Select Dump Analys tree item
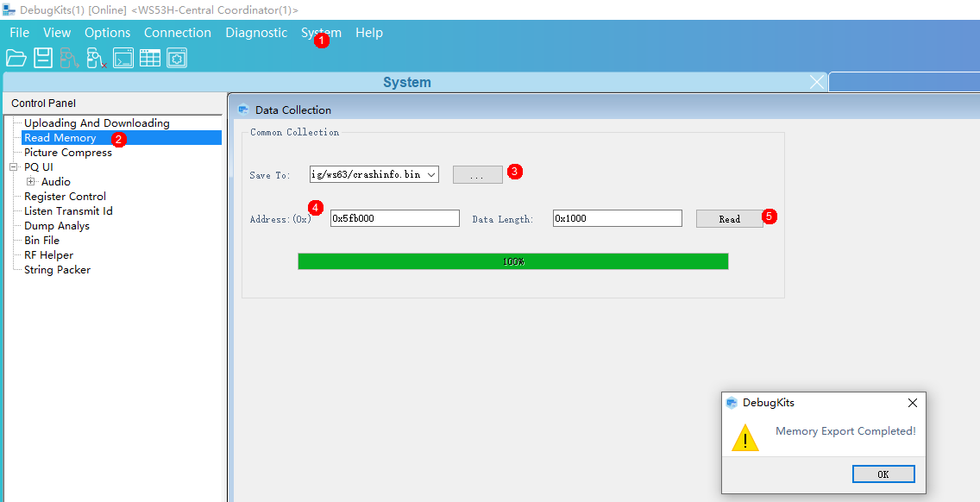The height and width of the screenshot is (502, 980). pyautogui.click(x=57, y=226)
